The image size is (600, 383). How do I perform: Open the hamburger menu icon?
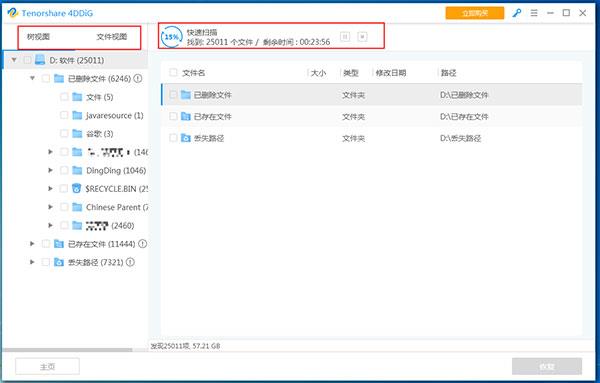click(x=534, y=13)
